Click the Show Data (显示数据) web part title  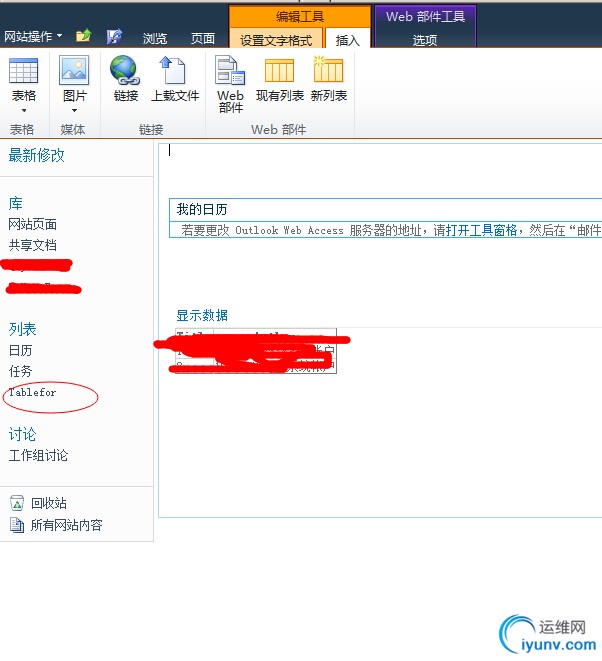coord(202,315)
